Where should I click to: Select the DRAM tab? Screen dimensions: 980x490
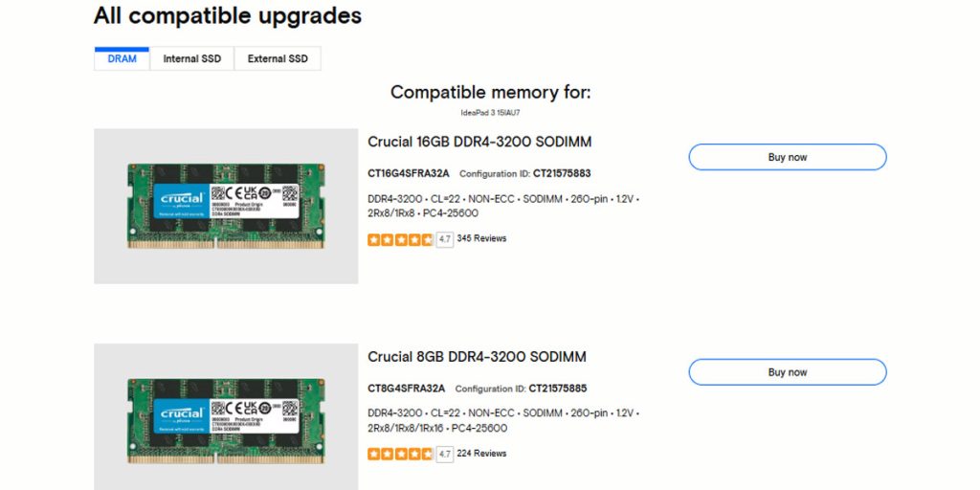(122, 58)
